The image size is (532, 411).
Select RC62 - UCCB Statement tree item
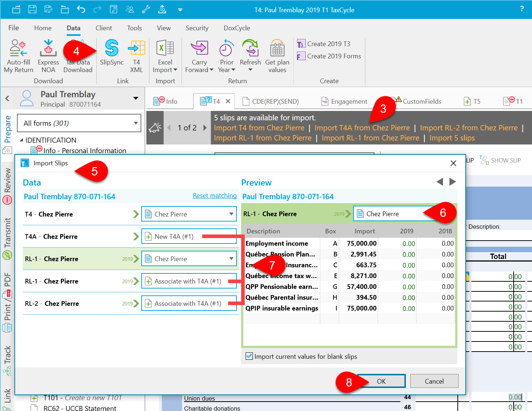(80, 408)
